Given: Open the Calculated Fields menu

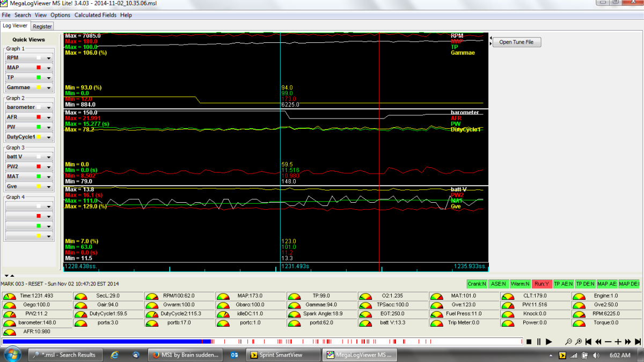Looking at the screenshot, I should (96, 15).
